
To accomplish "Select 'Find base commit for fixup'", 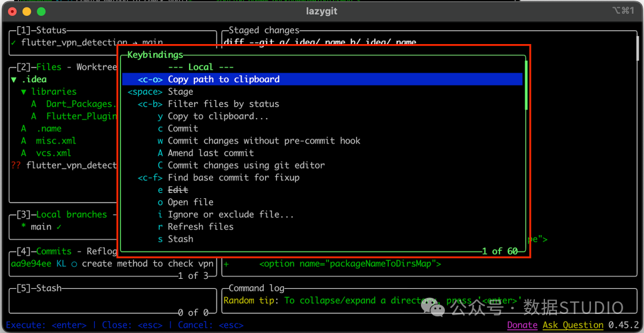I will [x=322, y=178].
